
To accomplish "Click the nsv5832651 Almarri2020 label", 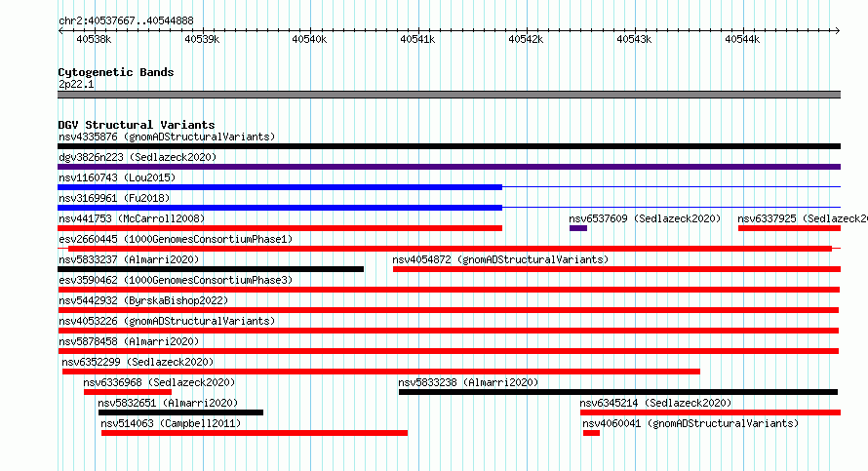I will coord(168,403).
